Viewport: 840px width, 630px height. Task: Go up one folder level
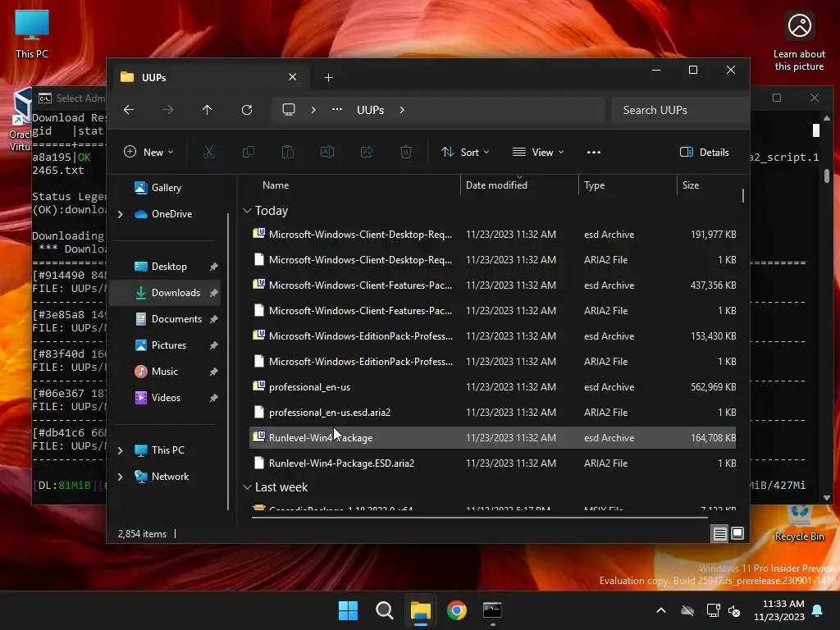click(x=208, y=110)
